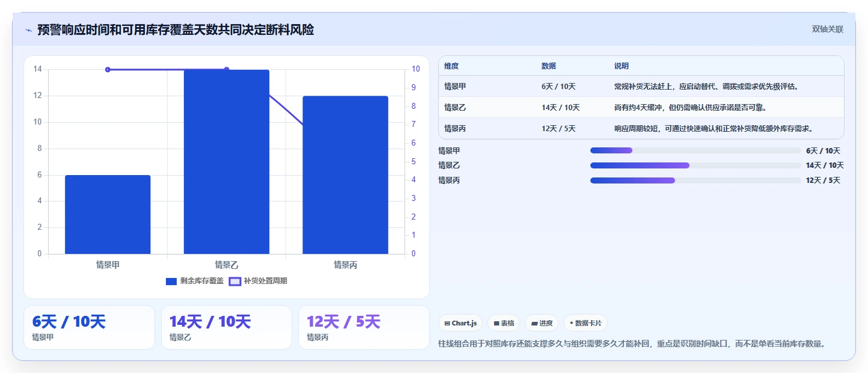Click the 维度 column header
Screen dimensions: 868x373
[x=451, y=66]
